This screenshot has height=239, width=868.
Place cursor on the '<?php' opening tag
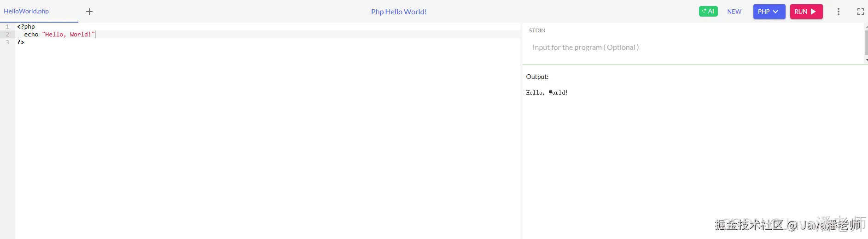coord(26,27)
